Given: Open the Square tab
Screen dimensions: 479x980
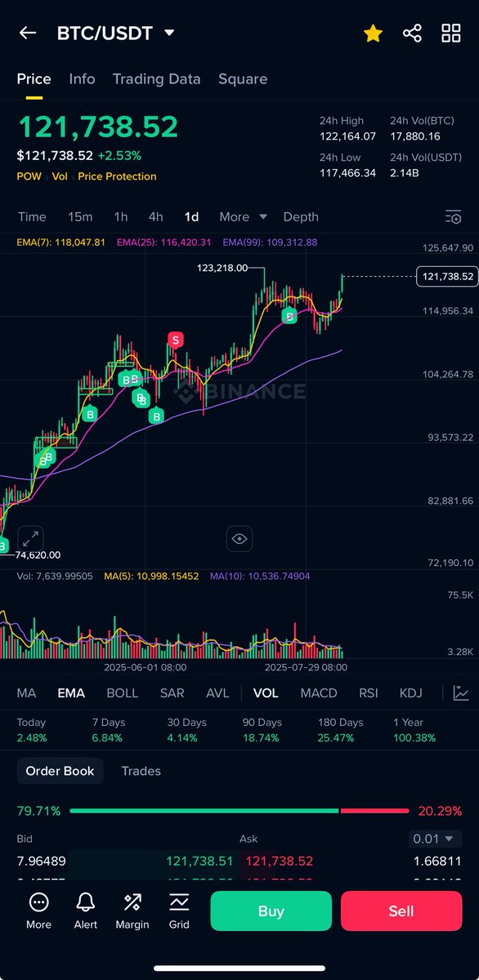Looking at the screenshot, I should tap(243, 79).
